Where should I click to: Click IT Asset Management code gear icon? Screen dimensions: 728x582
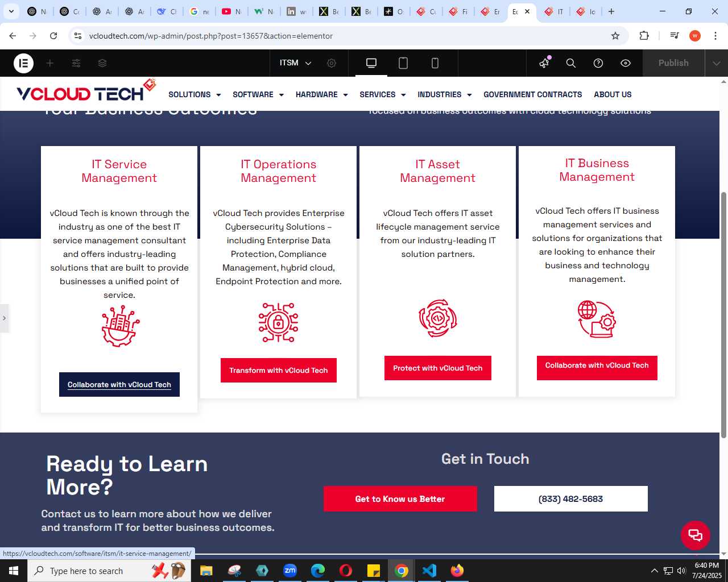(438, 318)
